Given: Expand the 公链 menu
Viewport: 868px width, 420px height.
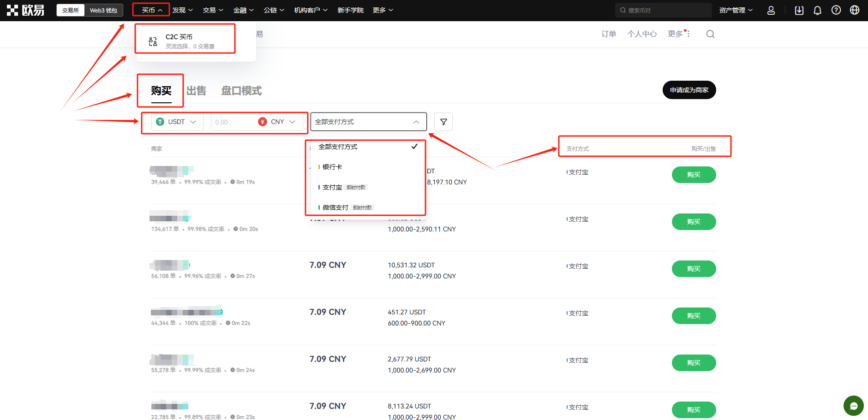Looking at the screenshot, I should coord(274,10).
